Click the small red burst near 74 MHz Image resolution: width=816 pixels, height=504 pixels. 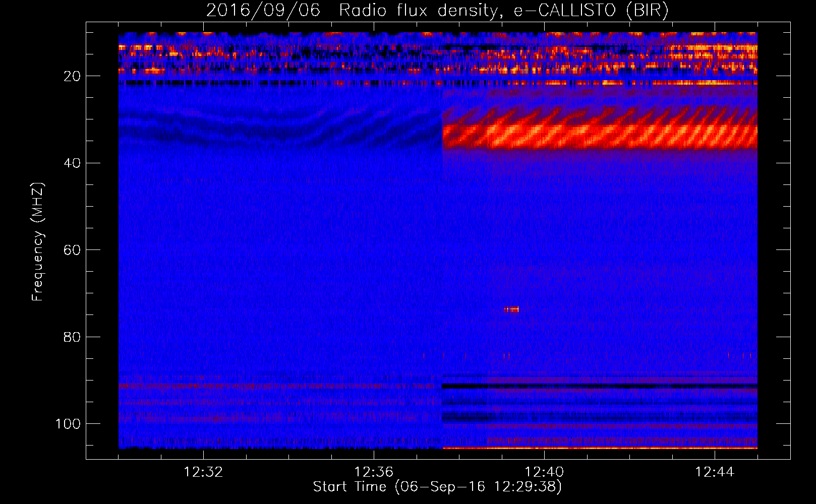[x=511, y=309]
